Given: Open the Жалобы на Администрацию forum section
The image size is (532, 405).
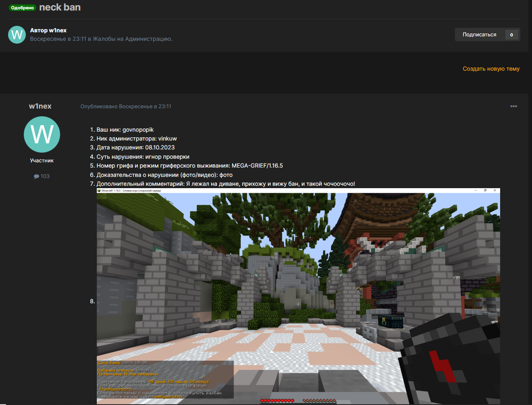Looking at the screenshot, I should point(132,39).
